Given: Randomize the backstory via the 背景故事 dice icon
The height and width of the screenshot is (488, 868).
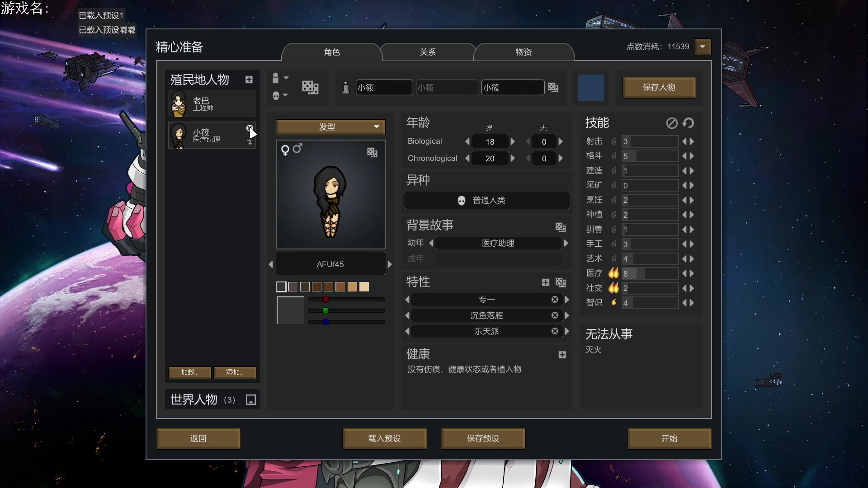Looking at the screenshot, I should [x=561, y=227].
